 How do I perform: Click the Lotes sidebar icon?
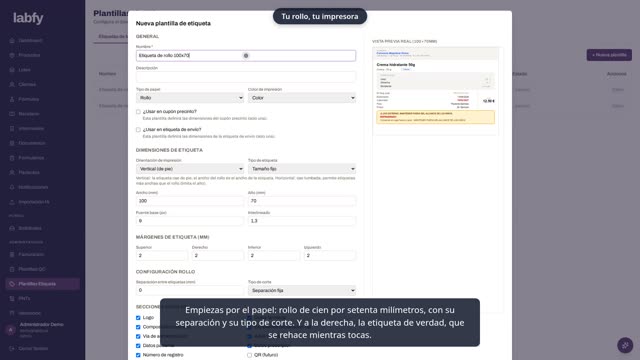click(12, 70)
